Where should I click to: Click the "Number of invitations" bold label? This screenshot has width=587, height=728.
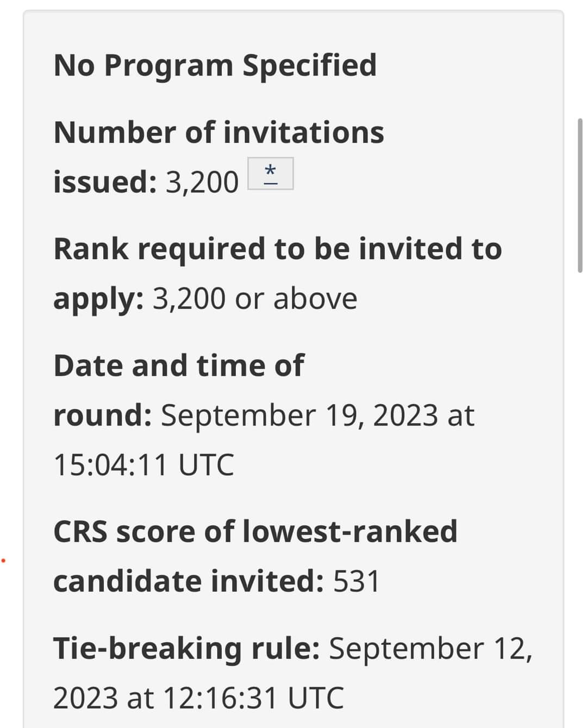(218, 133)
